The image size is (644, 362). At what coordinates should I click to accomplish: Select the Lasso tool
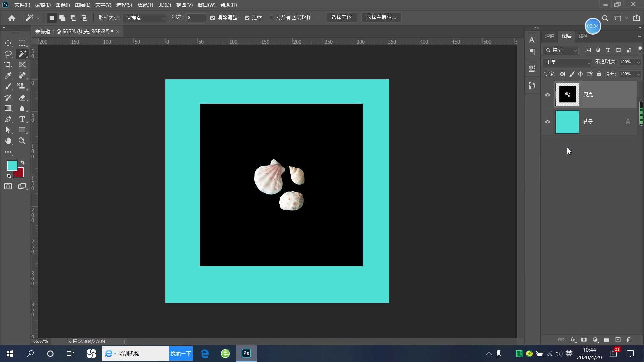click(8, 54)
